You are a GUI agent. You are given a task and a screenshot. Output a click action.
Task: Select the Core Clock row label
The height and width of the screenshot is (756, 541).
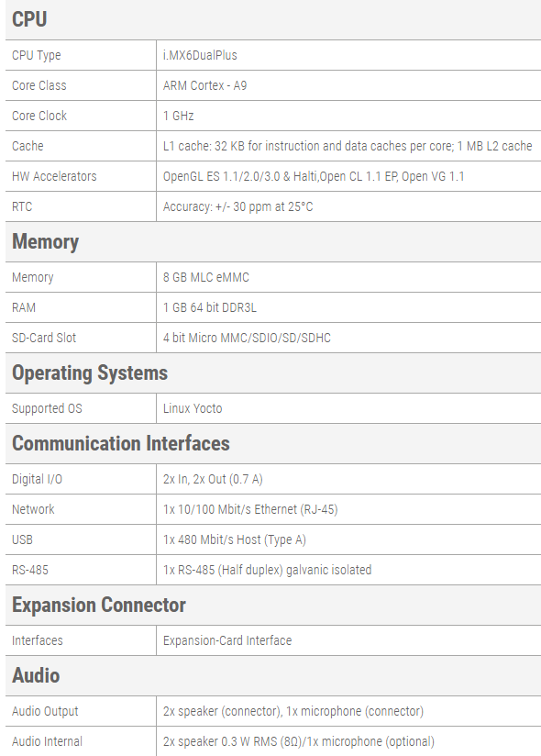(39, 116)
